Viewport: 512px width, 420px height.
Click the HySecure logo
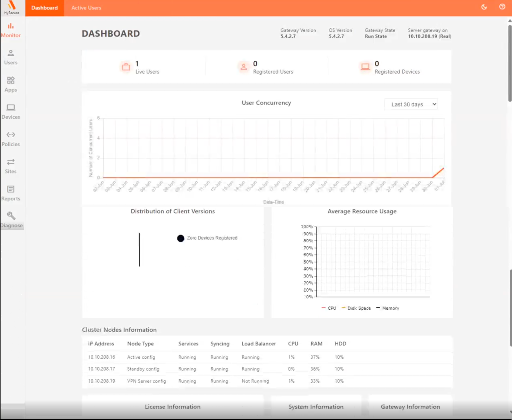click(x=12, y=8)
